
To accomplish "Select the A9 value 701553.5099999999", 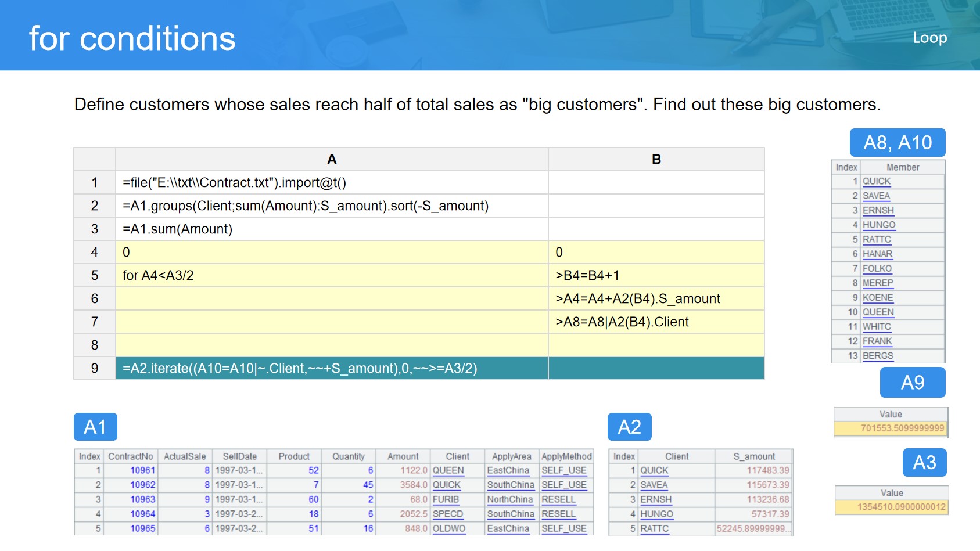I will (x=902, y=428).
